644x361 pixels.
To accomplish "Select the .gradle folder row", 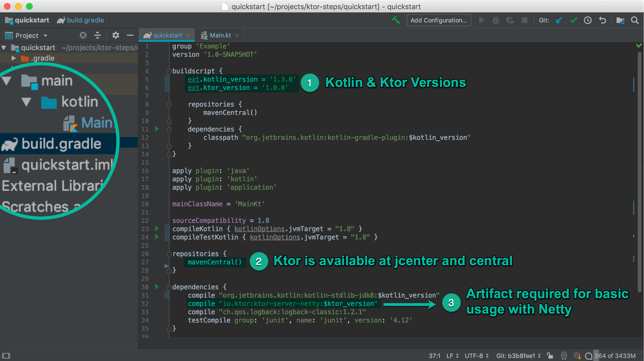I will pyautogui.click(x=69, y=58).
